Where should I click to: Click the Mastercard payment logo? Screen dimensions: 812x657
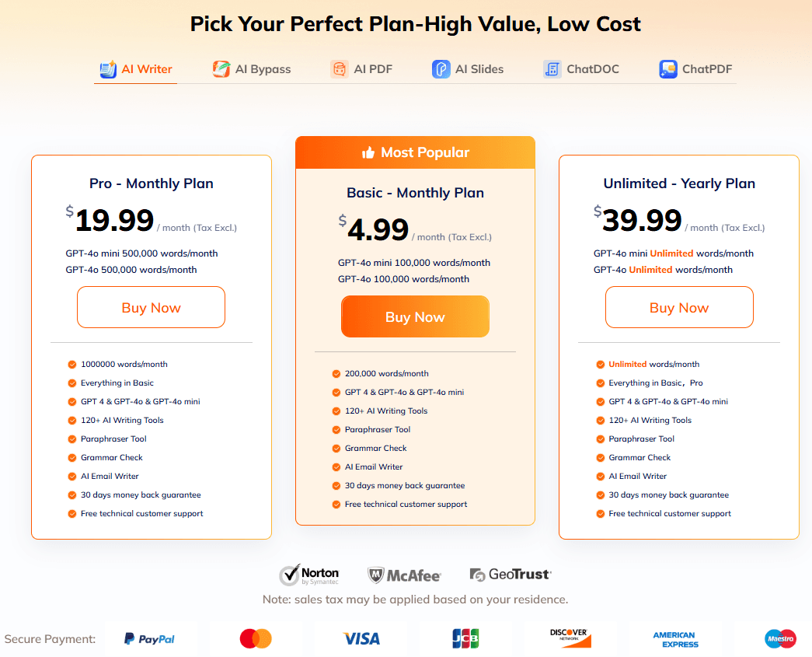(256, 639)
